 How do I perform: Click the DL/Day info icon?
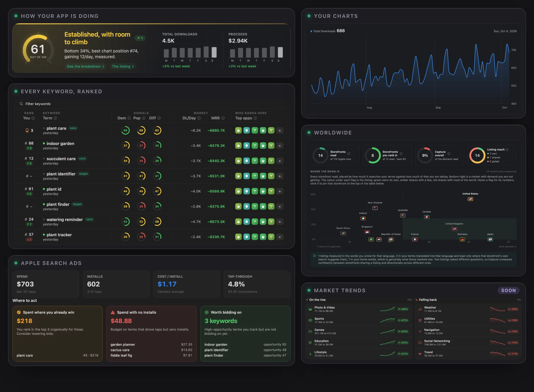[199, 118]
